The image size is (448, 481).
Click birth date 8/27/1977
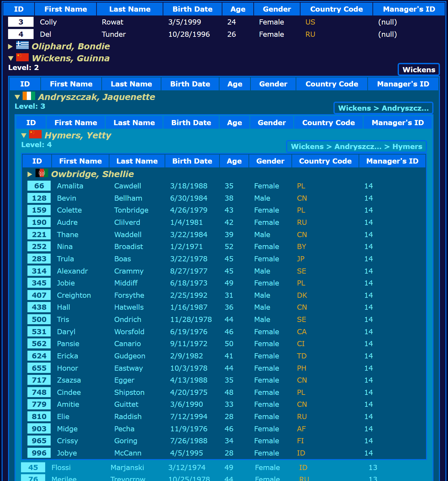tap(188, 271)
